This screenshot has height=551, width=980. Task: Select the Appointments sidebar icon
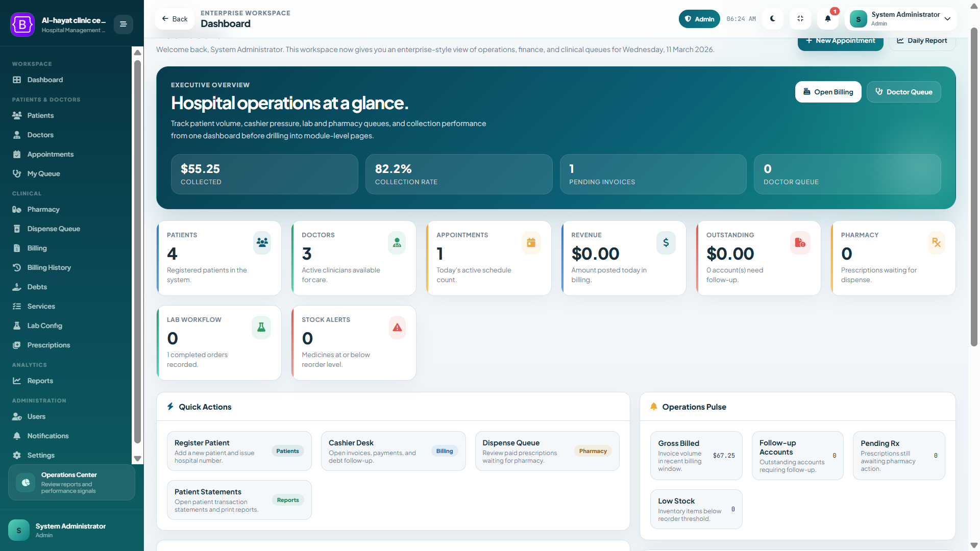pyautogui.click(x=17, y=154)
